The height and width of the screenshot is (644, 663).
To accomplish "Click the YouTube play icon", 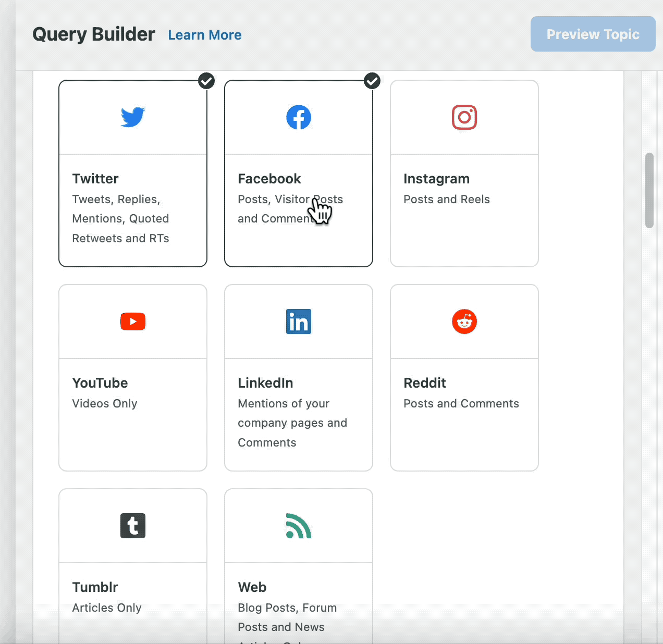I will (x=133, y=321).
